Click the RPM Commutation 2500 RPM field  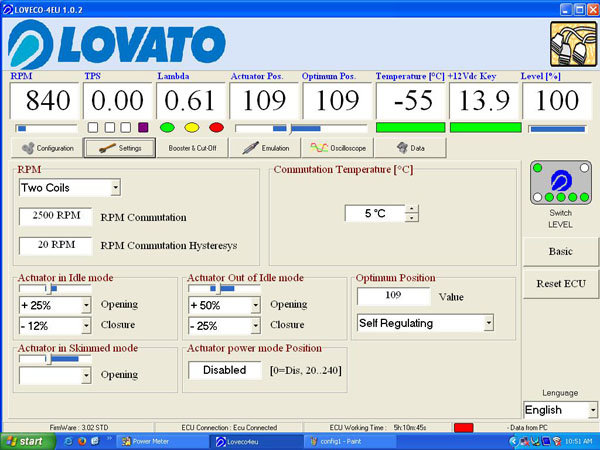click(56, 216)
